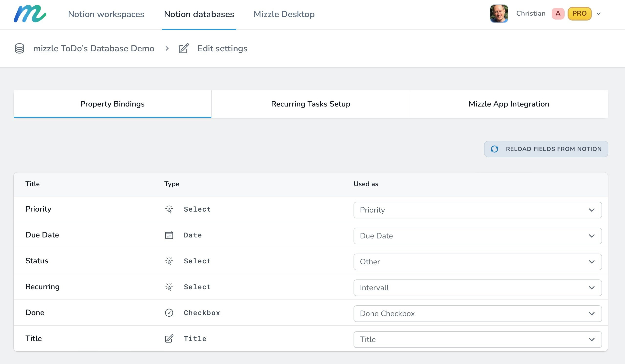Click the 'Select' type label in Priority row

197,209
